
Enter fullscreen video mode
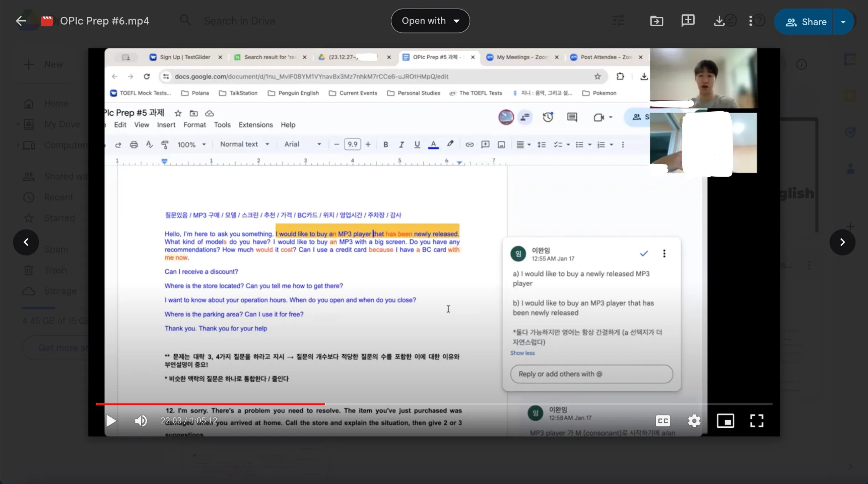[756, 421]
